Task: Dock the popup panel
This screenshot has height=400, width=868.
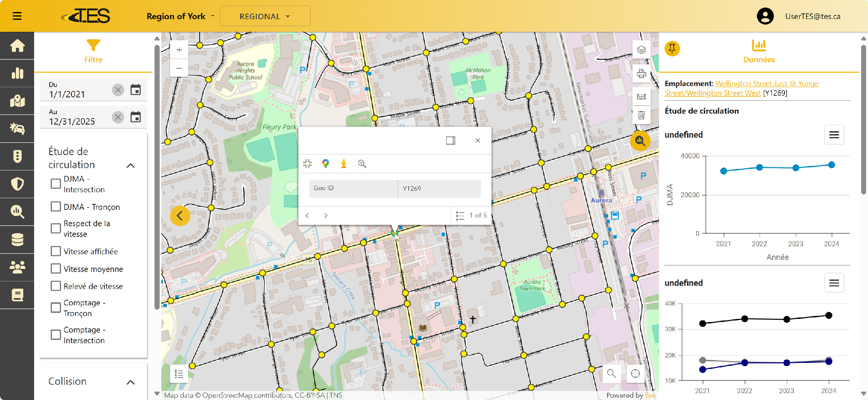Action: (450, 141)
